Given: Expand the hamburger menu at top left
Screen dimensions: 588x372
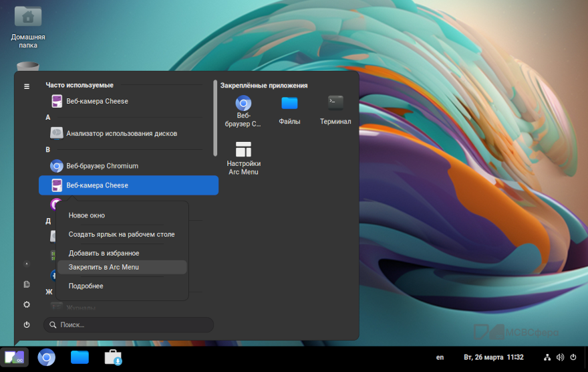Looking at the screenshot, I should pos(27,86).
